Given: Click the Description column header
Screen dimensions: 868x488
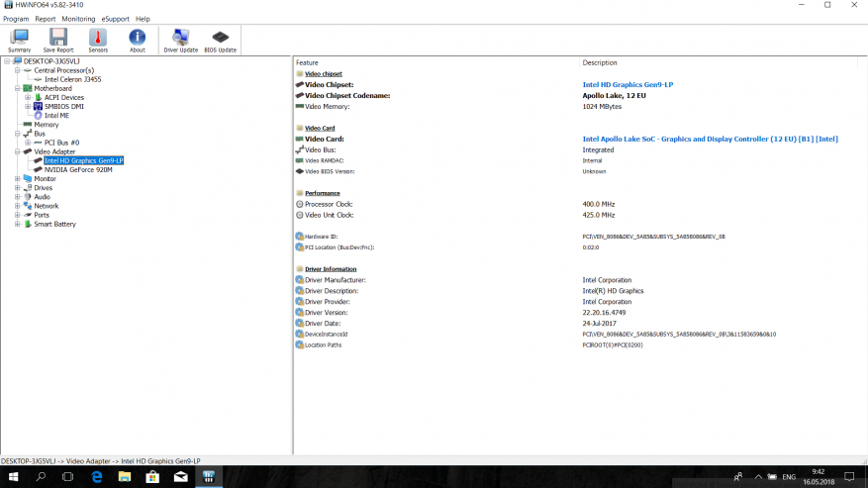Looking at the screenshot, I should point(600,62).
